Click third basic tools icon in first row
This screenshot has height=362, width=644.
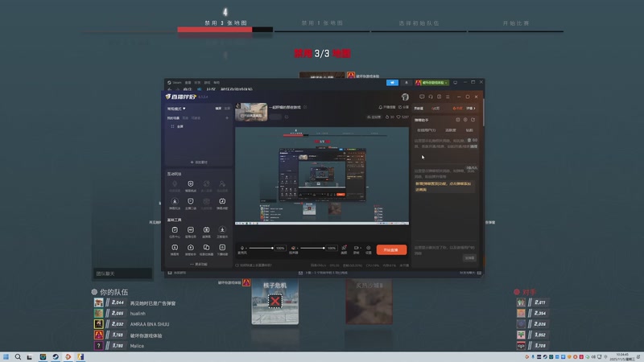[x=206, y=230]
